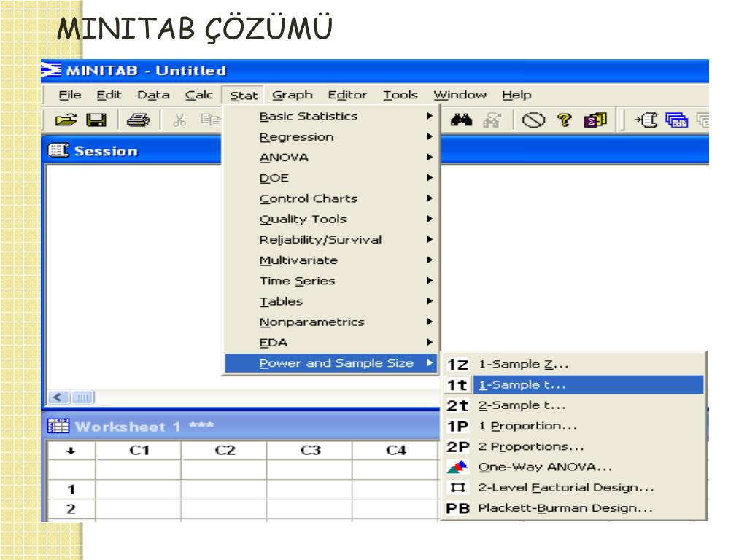Image resolution: width=747 pixels, height=560 pixels.
Task: Click the Session horizontal scrollbar thumb
Action: tap(83, 397)
